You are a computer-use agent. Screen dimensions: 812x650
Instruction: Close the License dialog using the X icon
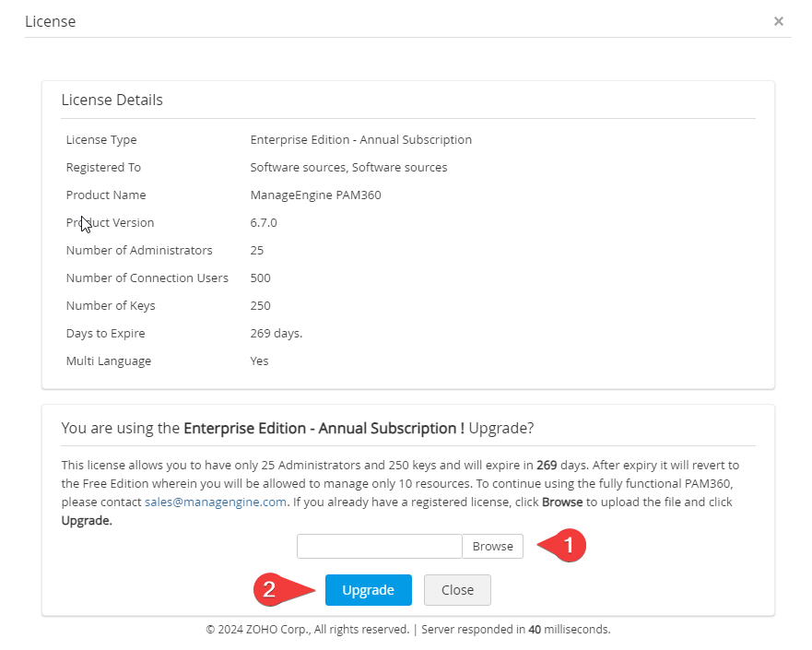(779, 21)
